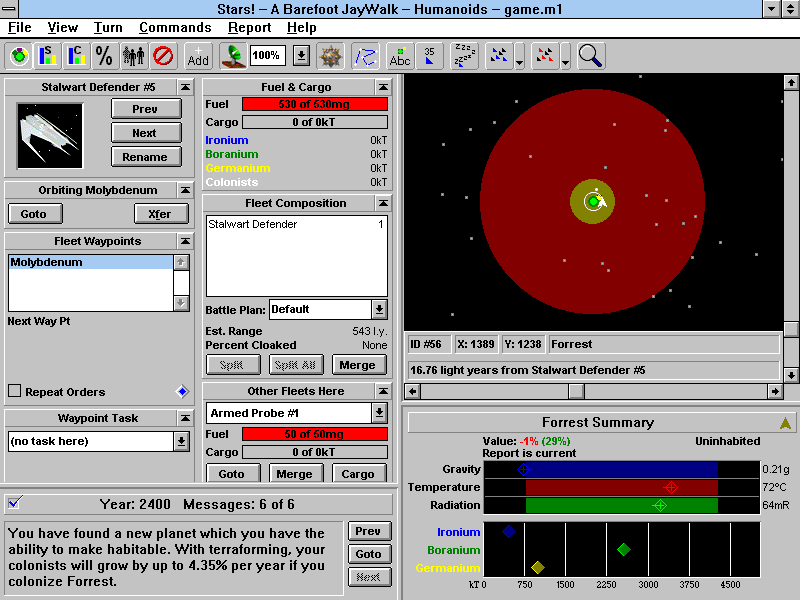
Task: Click the Armed Probe 50 of 50mg fuel bar
Action: (x=315, y=434)
